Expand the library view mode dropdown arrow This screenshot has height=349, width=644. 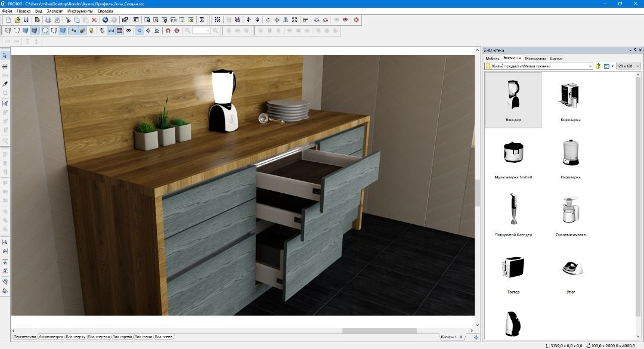[612, 66]
